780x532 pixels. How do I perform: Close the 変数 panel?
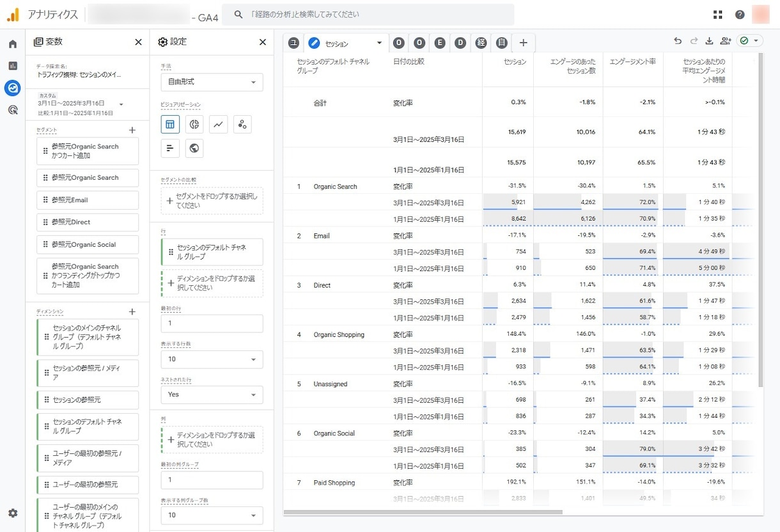click(138, 42)
